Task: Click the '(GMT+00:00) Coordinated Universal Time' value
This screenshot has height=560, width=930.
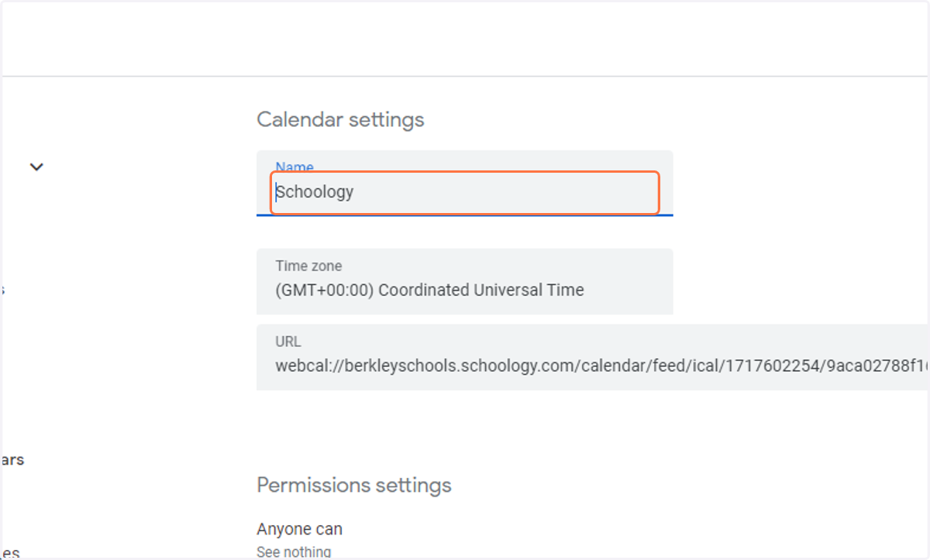Action: [429, 290]
